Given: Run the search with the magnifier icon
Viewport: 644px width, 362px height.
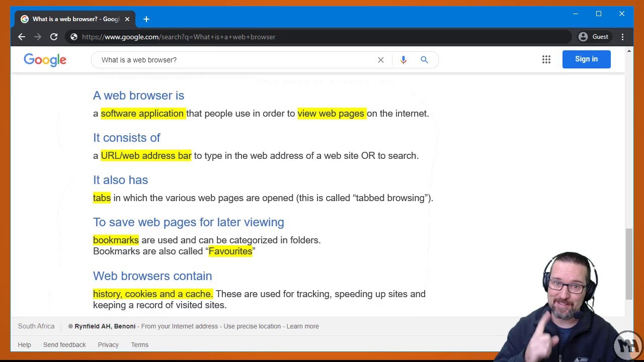Looking at the screenshot, I should click(x=424, y=60).
